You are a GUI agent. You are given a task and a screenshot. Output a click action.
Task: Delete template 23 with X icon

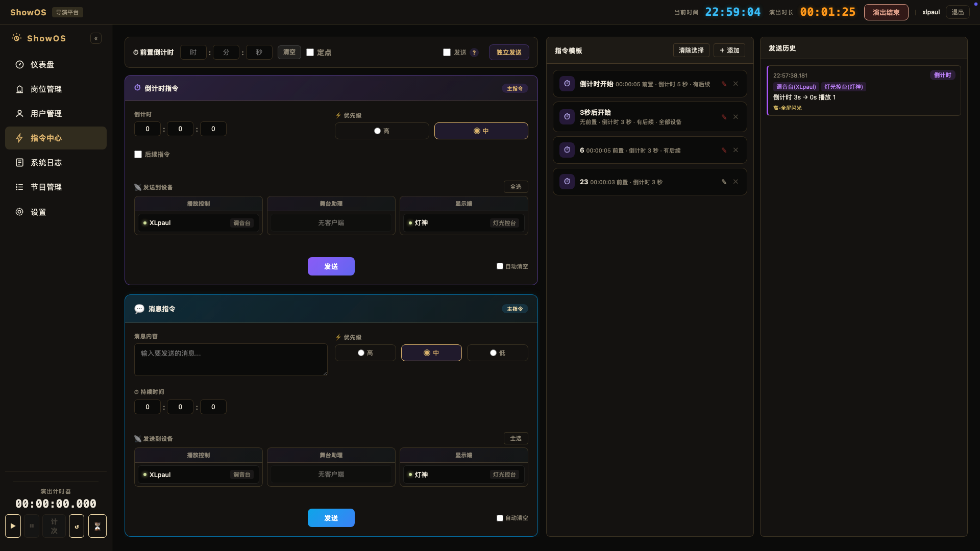[x=736, y=182]
